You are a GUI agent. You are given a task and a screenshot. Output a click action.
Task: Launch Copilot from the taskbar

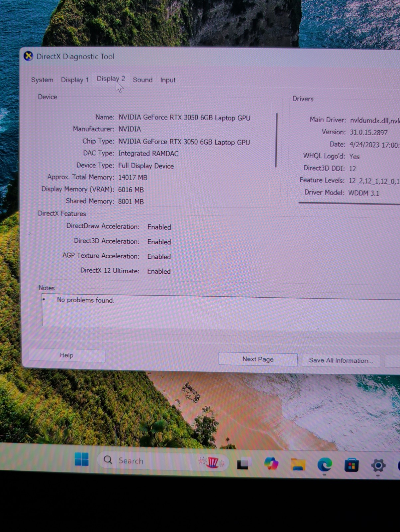[271, 464]
